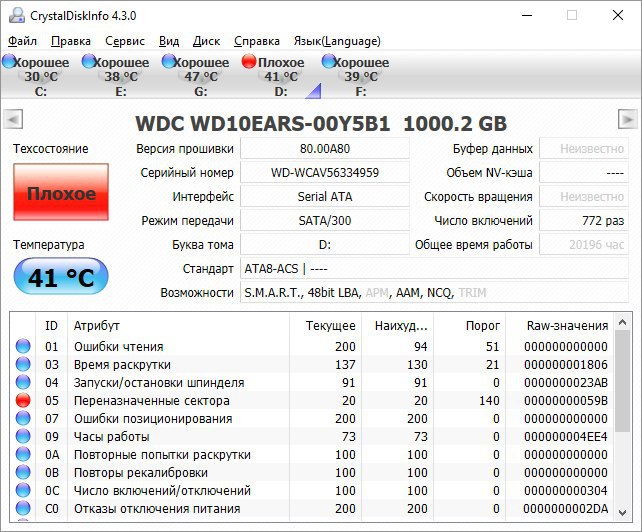Open the Диск menu
The height and width of the screenshot is (532, 642).
click(206, 41)
